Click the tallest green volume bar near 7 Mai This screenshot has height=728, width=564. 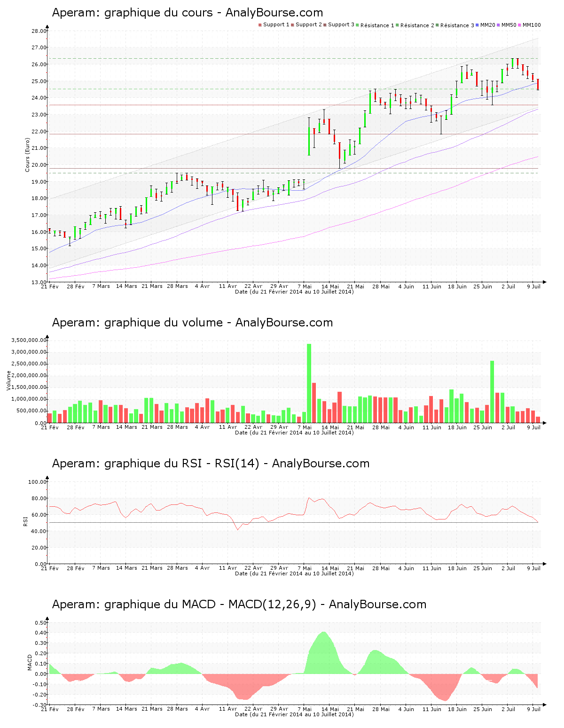click(309, 383)
